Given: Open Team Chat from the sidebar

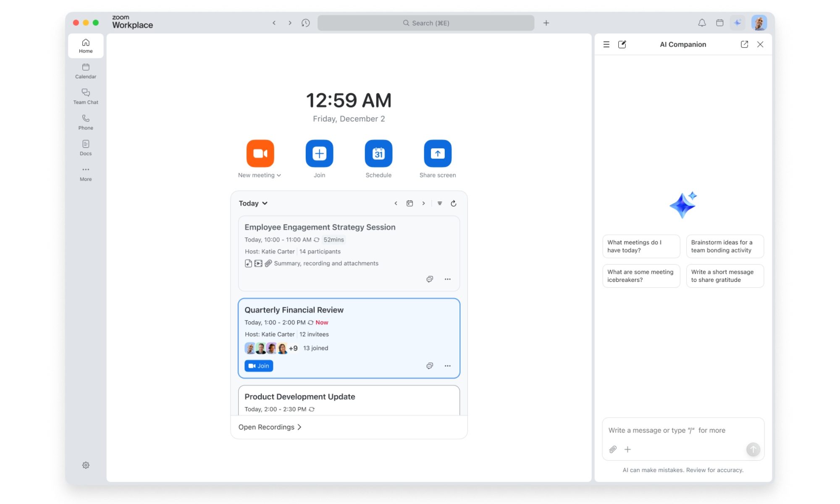Looking at the screenshot, I should [x=86, y=96].
